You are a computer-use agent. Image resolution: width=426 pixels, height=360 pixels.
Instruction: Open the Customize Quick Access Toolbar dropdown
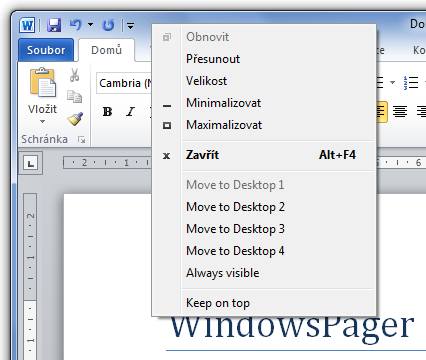pyautogui.click(x=131, y=25)
